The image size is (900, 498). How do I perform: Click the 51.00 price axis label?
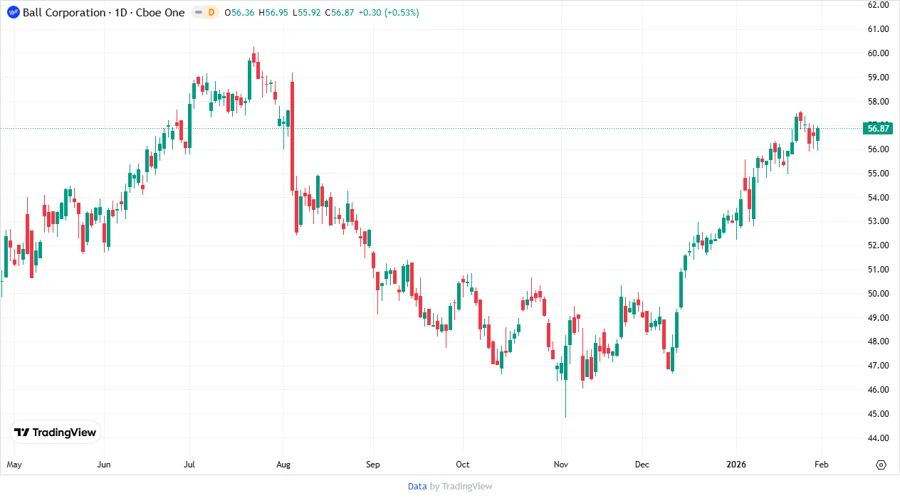(x=878, y=269)
